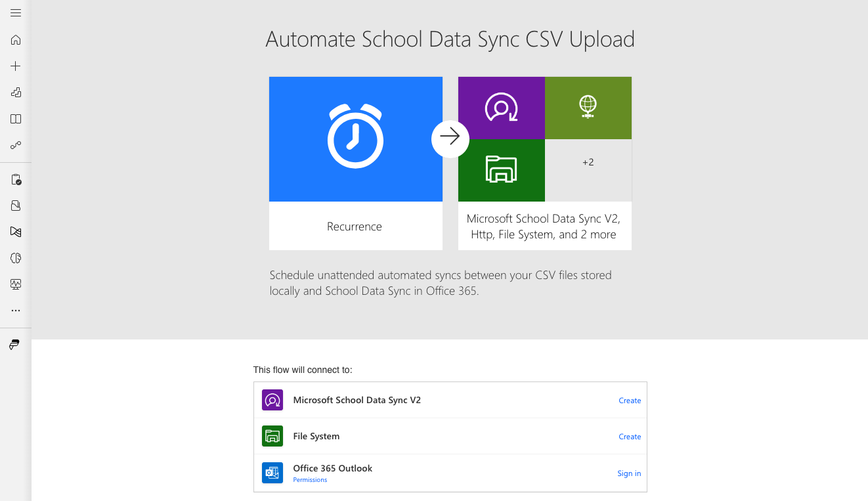
Task: Click the 'Schedule unattended automated syncs' description
Action: (441, 283)
